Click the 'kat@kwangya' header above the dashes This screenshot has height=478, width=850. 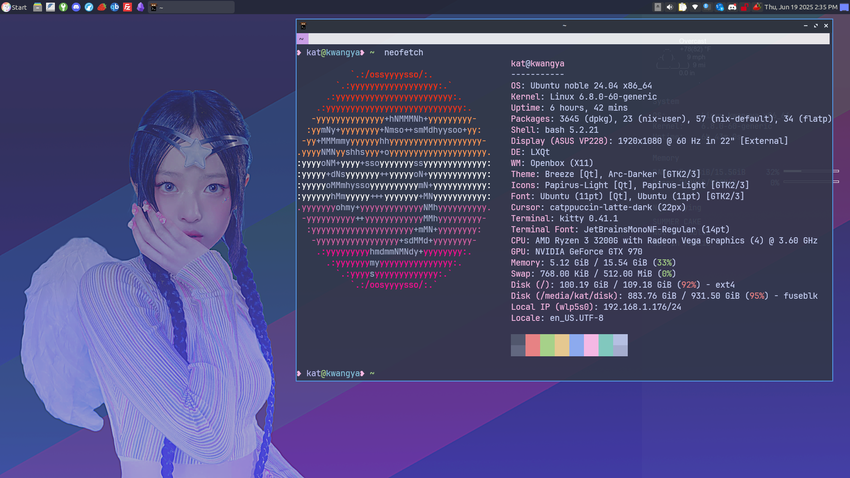pyautogui.click(x=537, y=63)
